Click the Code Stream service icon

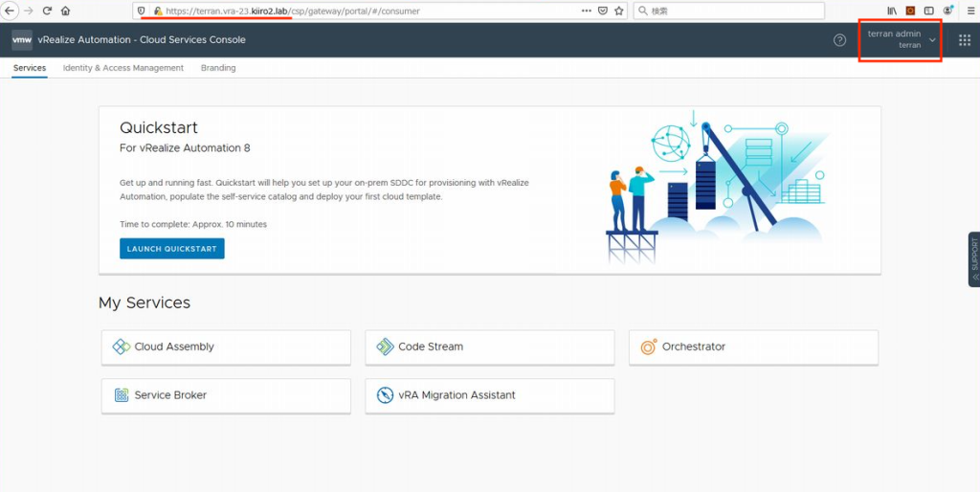point(385,347)
